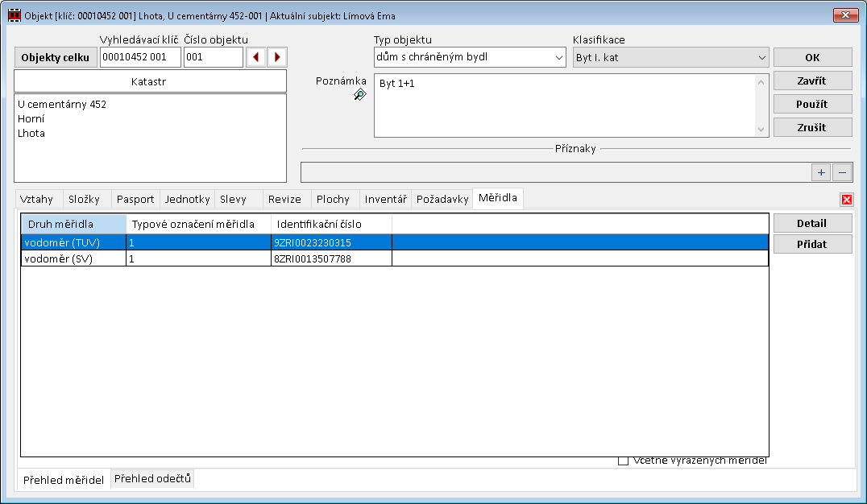
Task: Remove a flag with the minus button
Action: coord(841,172)
